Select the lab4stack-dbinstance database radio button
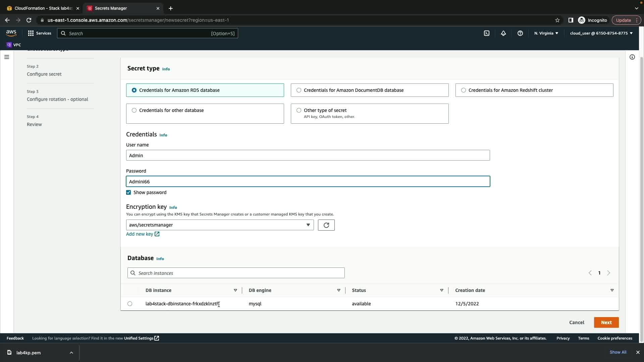Image resolution: width=644 pixels, height=362 pixels. click(130, 304)
